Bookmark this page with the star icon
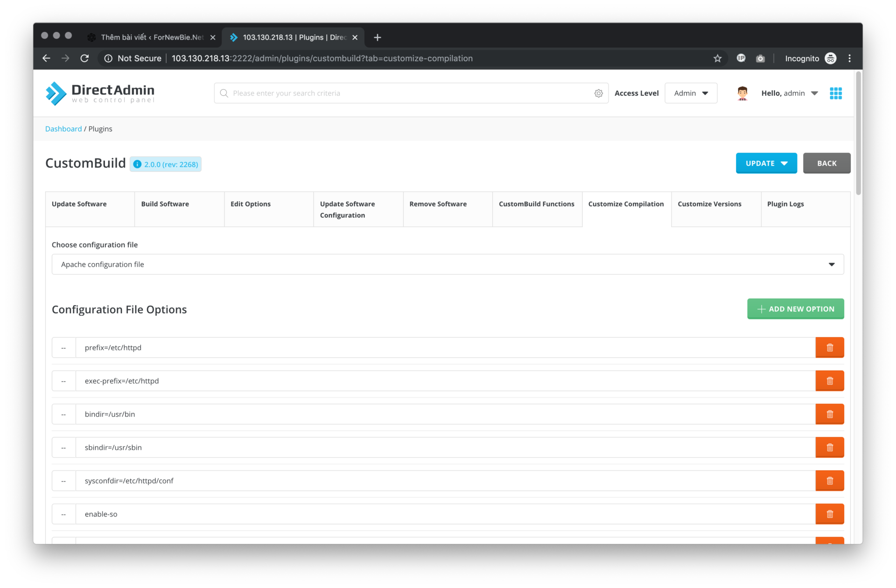Viewport: 896px width, 588px height. (717, 58)
